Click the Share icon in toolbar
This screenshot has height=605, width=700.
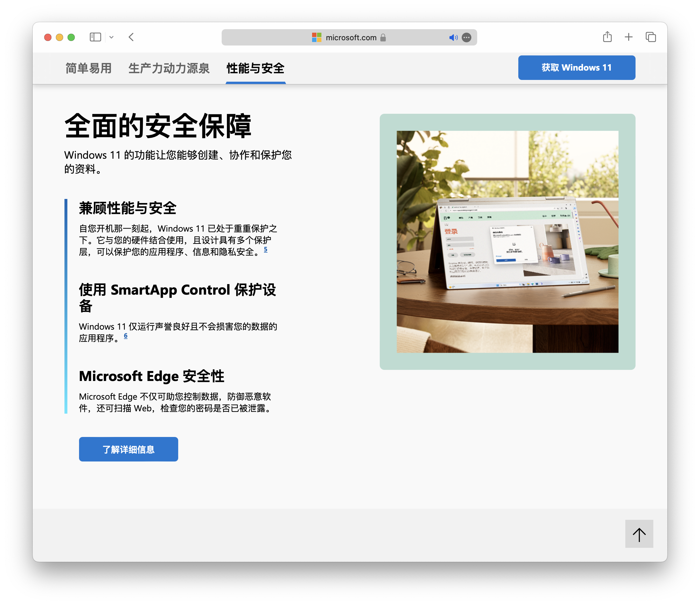tap(607, 37)
